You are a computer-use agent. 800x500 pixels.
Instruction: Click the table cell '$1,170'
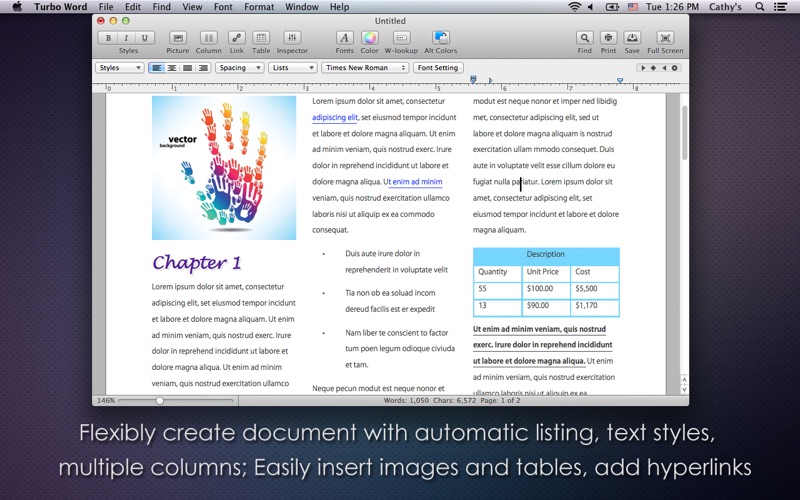tap(595, 306)
